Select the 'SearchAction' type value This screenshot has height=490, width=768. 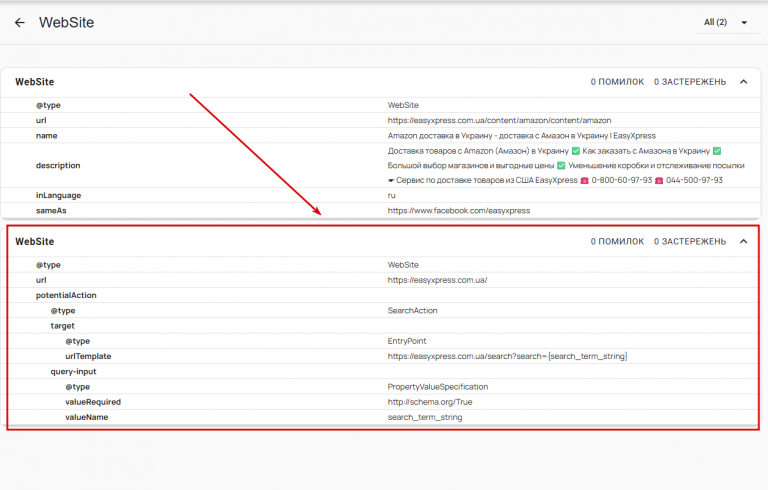point(412,311)
